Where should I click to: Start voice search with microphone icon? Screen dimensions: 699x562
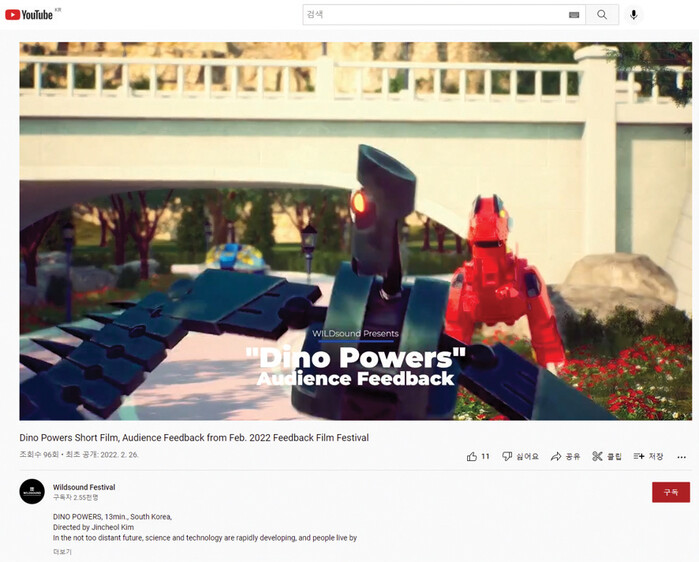(633, 15)
